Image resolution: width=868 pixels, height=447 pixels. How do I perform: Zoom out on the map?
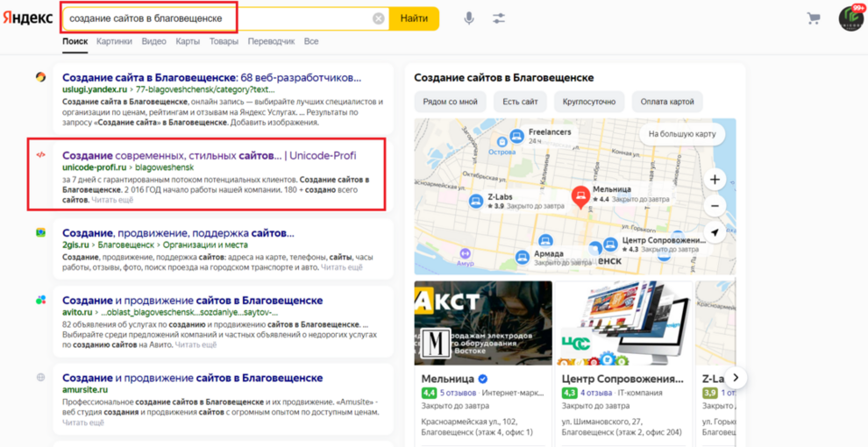(715, 206)
